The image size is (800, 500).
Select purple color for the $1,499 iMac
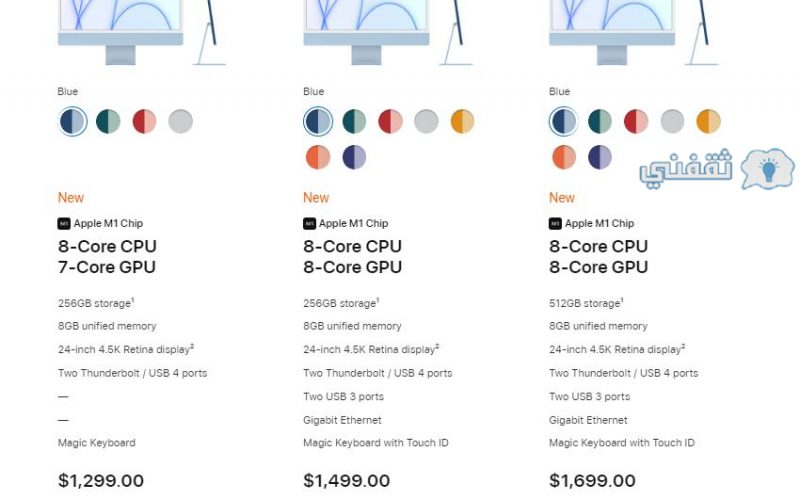click(354, 157)
